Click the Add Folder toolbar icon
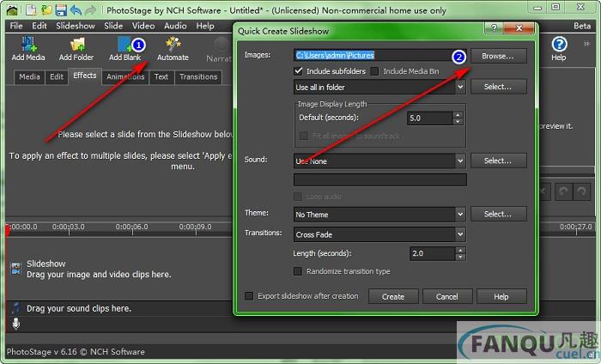This screenshot has width=601, height=364. pyautogui.click(x=76, y=49)
